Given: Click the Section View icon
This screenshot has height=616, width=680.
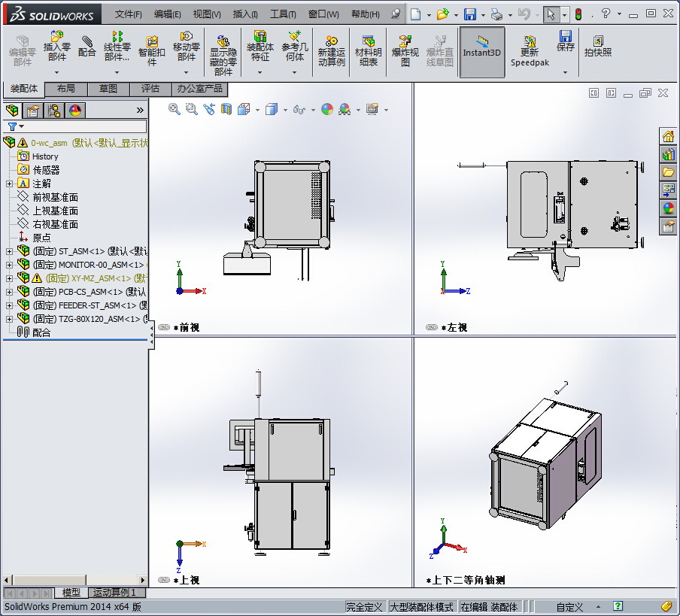Looking at the screenshot, I should (226, 109).
